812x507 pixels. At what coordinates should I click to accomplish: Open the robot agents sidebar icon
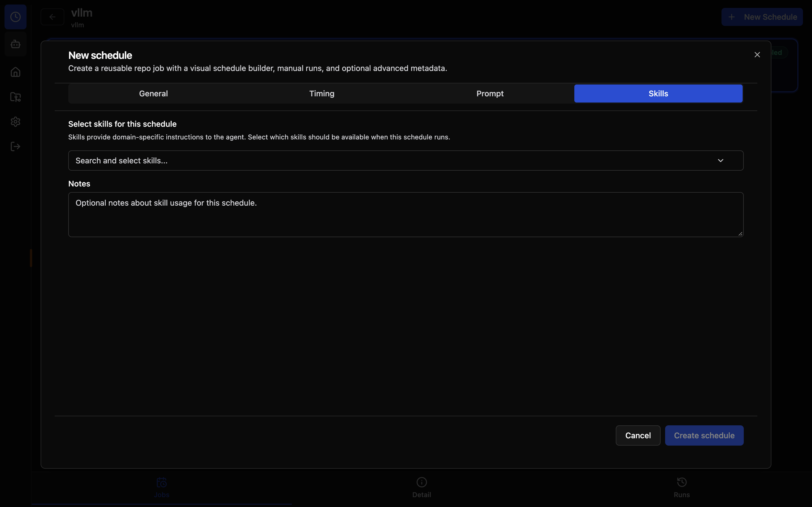tap(16, 44)
